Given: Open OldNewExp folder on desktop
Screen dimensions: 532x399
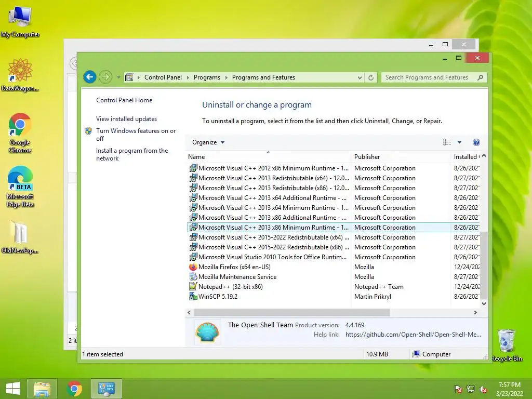Looking at the screenshot, I should (20, 237).
